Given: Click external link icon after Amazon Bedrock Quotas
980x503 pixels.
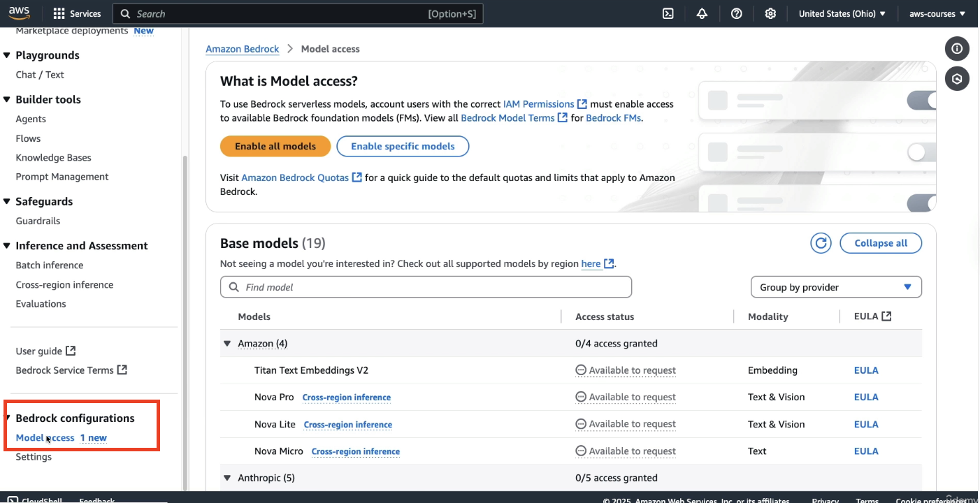Looking at the screenshot, I should click(356, 177).
